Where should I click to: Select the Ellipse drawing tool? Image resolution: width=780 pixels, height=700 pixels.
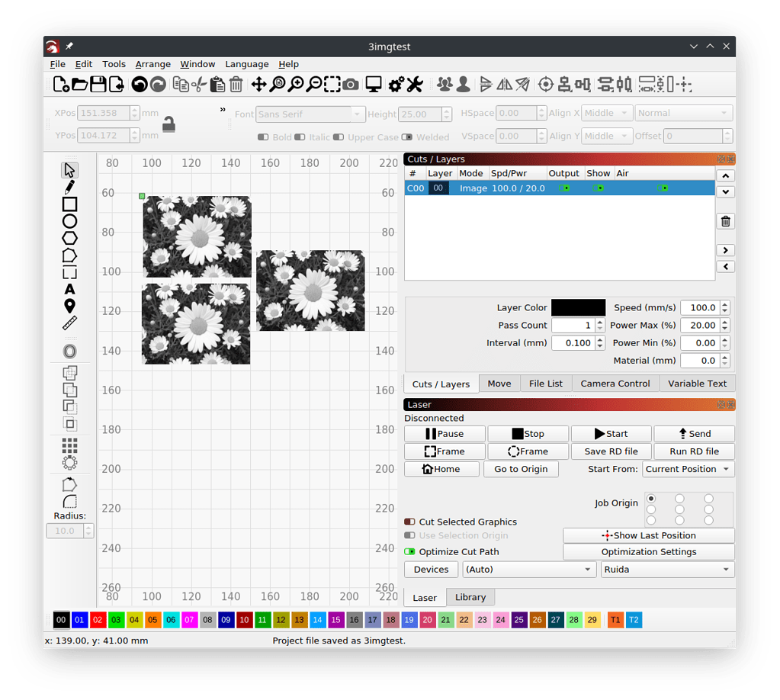pyautogui.click(x=69, y=220)
